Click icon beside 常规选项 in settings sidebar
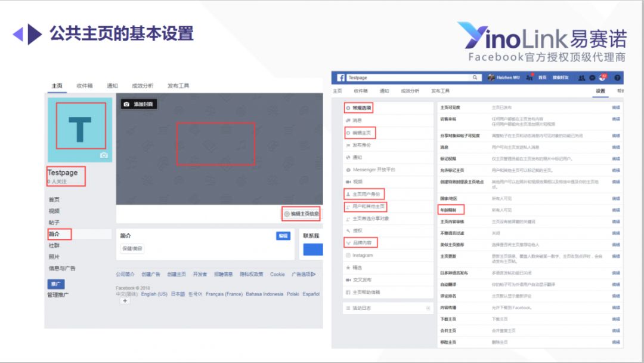 [x=348, y=108]
